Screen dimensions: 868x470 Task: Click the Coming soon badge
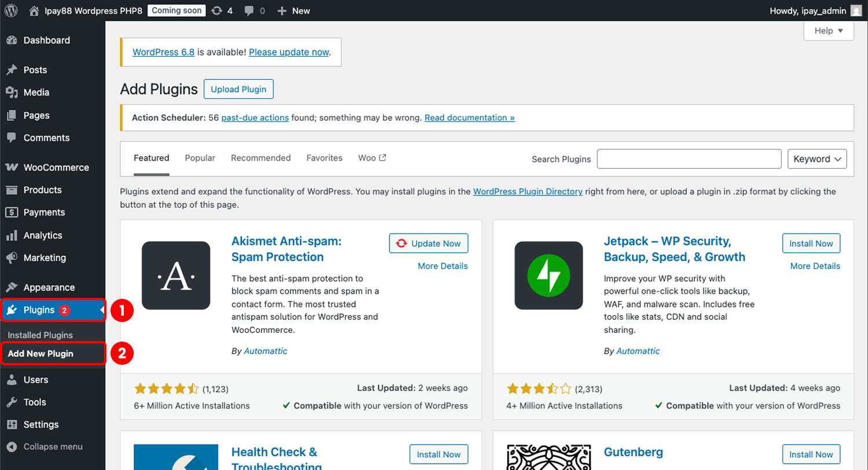tap(176, 10)
